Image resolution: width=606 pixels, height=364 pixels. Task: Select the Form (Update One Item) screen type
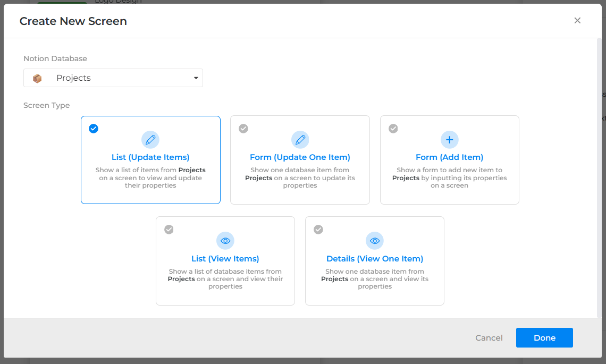[300, 159]
